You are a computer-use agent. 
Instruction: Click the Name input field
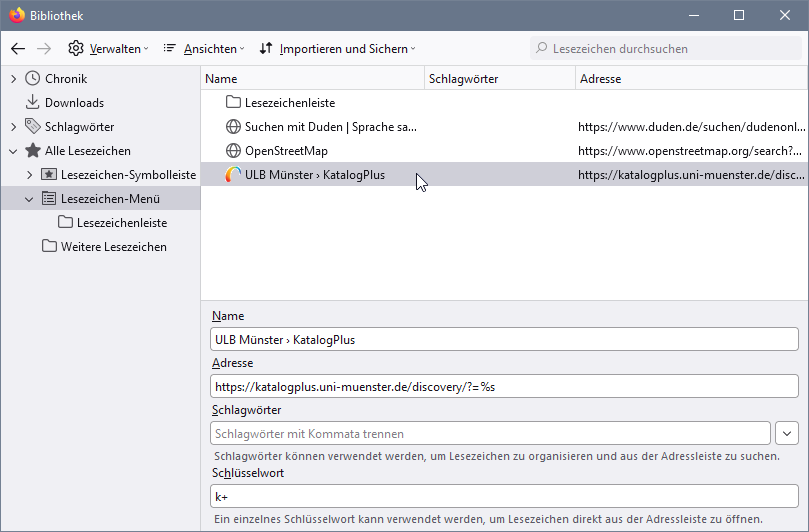tap(504, 340)
